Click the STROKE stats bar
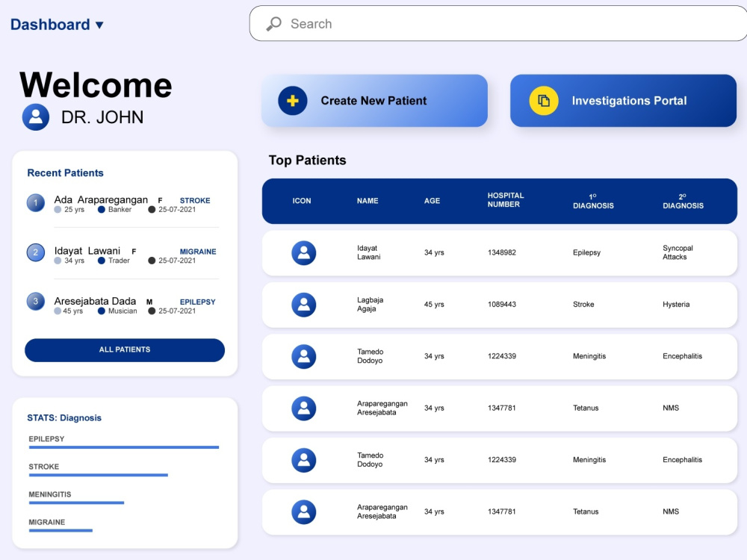The image size is (747, 560). 98,475
